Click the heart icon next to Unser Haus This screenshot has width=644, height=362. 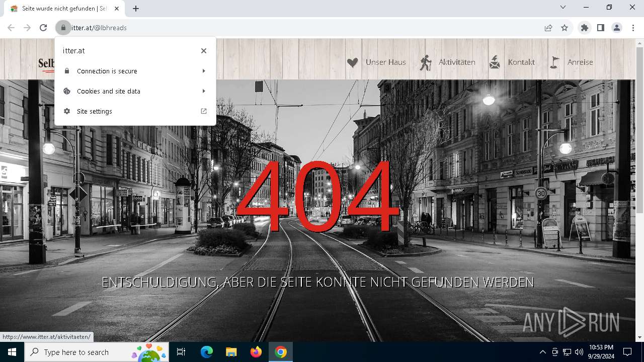(x=352, y=62)
